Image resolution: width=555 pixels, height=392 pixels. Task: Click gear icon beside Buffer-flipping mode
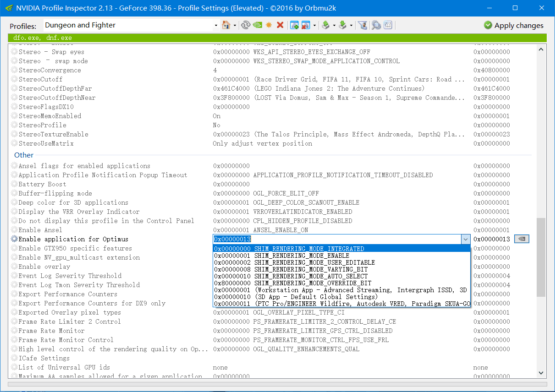(14, 193)
